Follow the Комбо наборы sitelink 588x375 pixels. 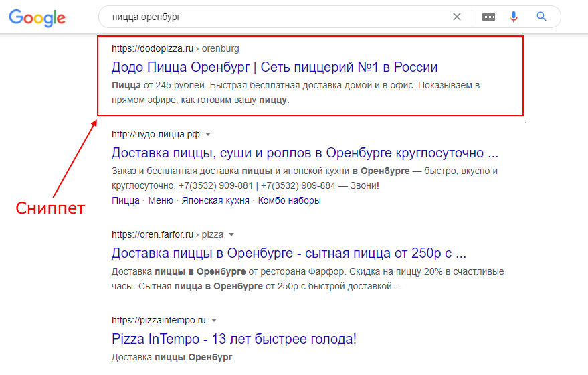289,200
